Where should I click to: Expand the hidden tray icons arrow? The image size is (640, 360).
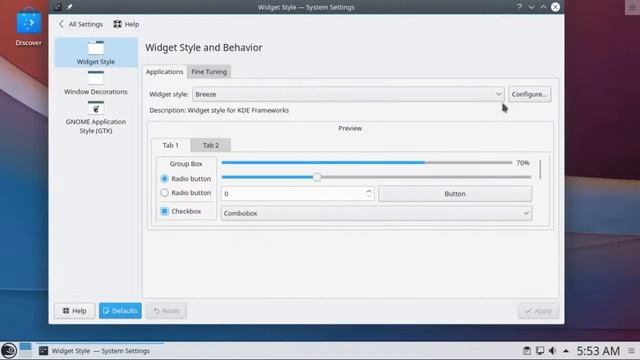tap(566, 351)
